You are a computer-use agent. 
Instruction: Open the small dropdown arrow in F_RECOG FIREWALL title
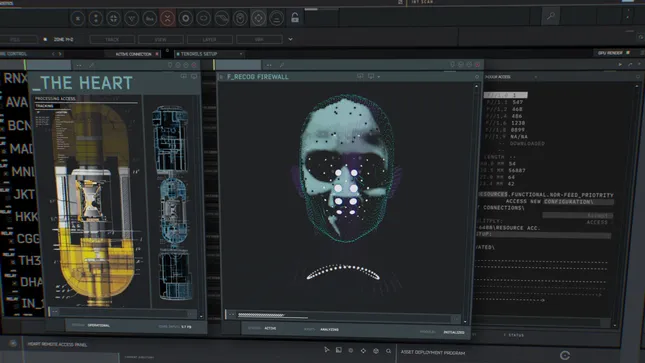[x=378, y=77]
